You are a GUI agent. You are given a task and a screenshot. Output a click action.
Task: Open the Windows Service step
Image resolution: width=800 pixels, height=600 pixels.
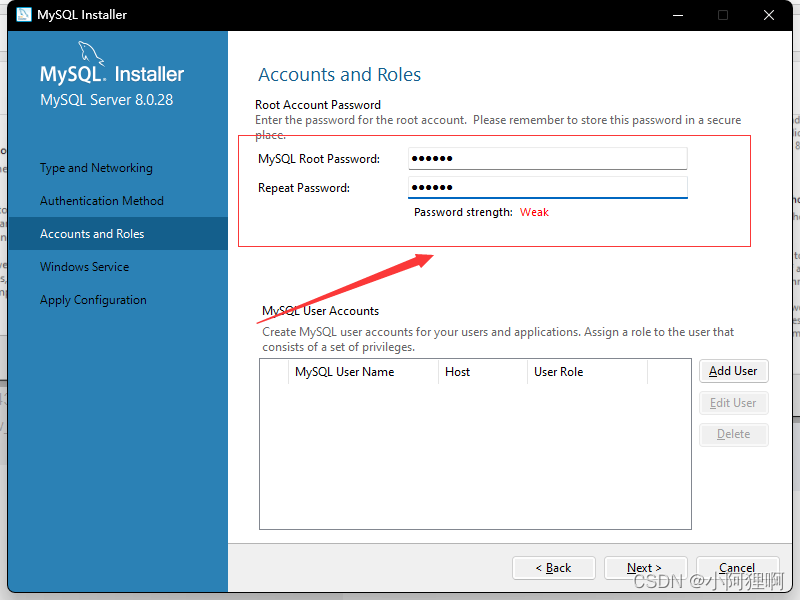click(84, 267)
